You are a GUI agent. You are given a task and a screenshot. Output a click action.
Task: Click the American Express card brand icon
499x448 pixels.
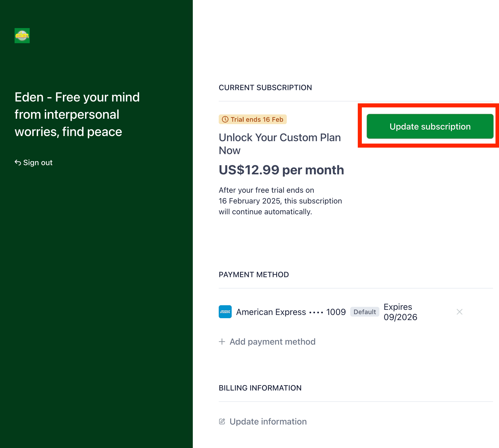tap(225, 312)
